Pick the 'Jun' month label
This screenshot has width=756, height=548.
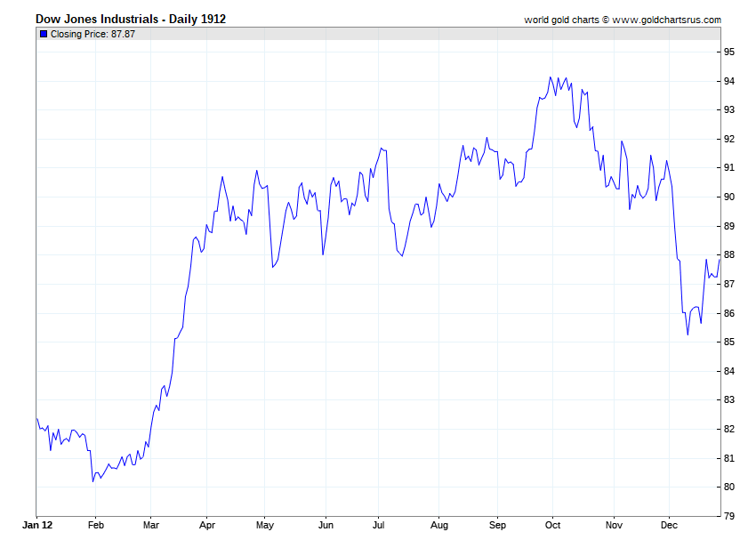point(326,527)
